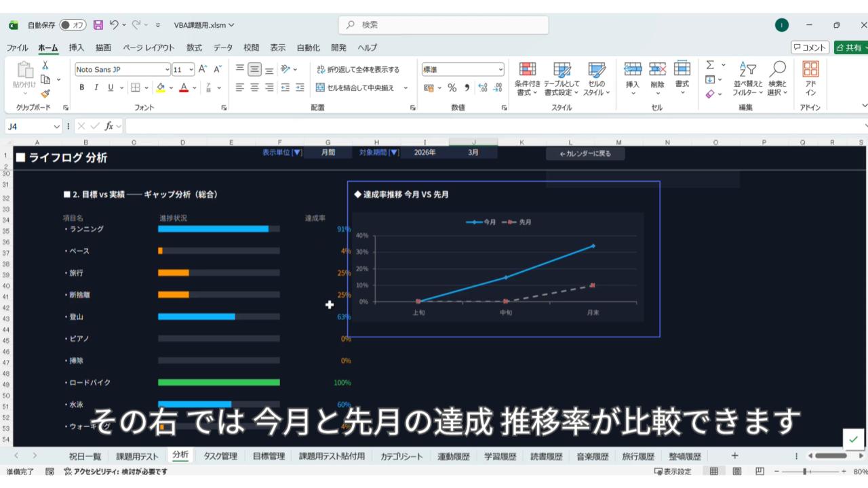Image resolution: width=868 pixels, height=488 pixels.
Task: Click the insert function fx icon
Action: 108,126
